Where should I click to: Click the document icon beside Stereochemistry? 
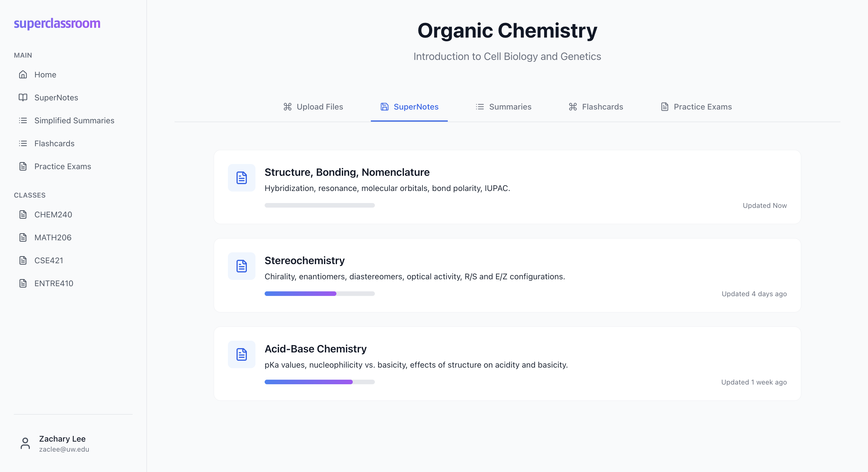pos(241,266)
